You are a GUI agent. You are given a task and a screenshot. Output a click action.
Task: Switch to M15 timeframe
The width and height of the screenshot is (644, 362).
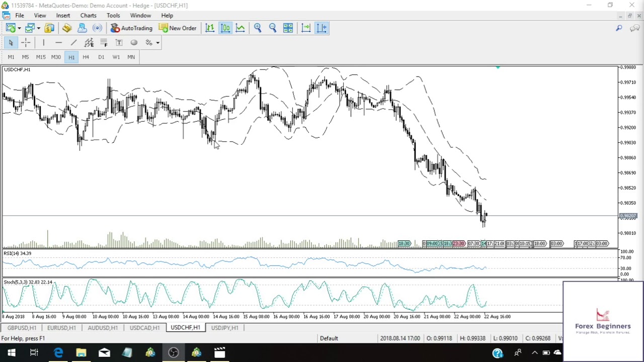click(x=41, y=57)
